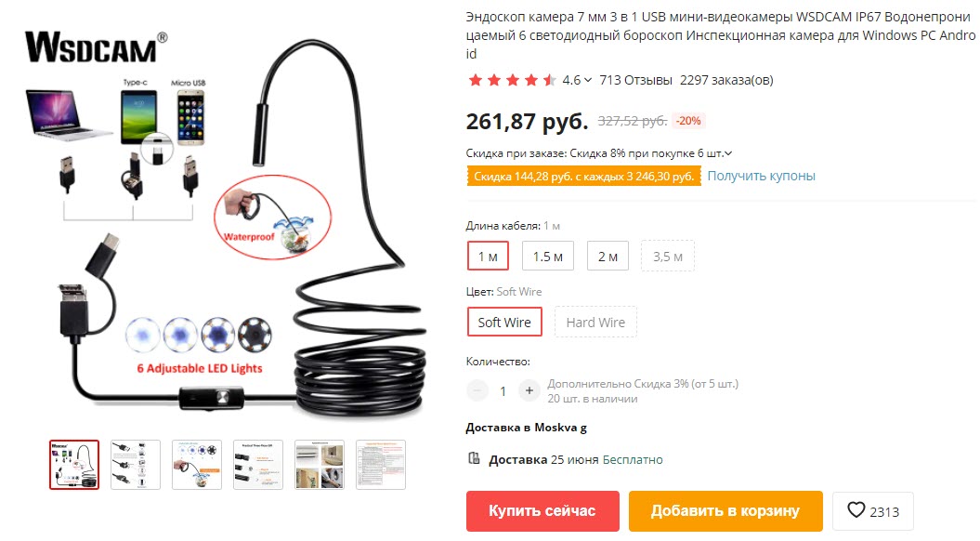This screenshot has height=541, width=980.
Task: Click the star rating icons
Action: click(x=513, y=80)
